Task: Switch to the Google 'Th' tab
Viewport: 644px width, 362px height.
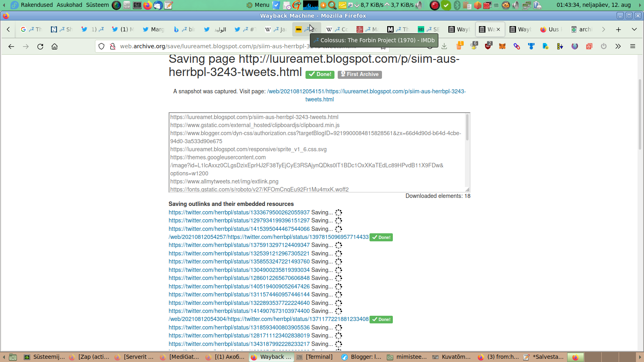Action: click(31, 29)
